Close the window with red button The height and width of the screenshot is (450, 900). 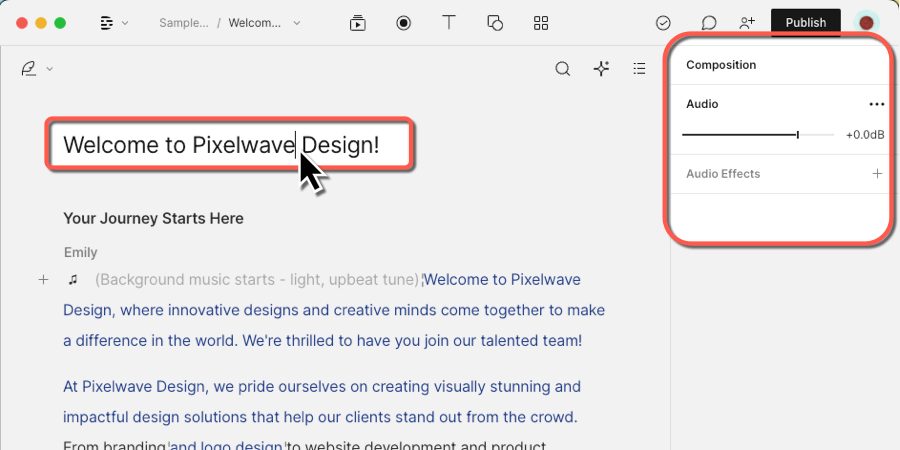pyautogui.click(x=22, y=23)
